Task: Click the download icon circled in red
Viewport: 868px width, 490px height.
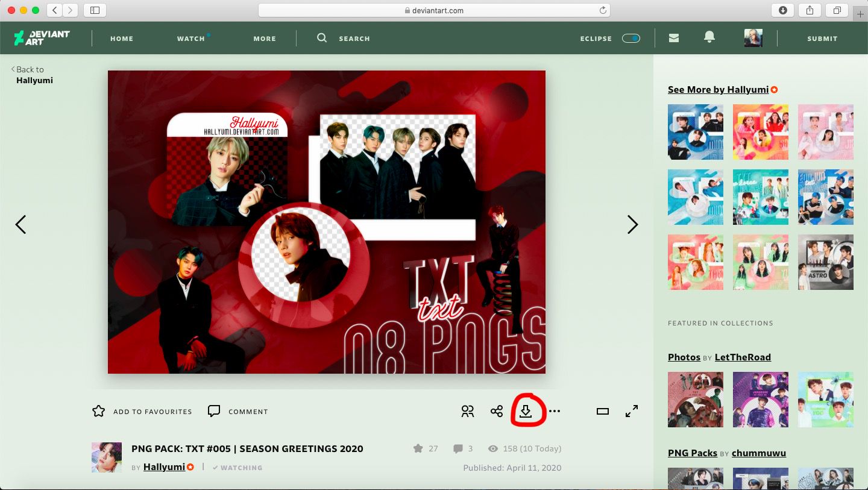Action: click(526, 412)
